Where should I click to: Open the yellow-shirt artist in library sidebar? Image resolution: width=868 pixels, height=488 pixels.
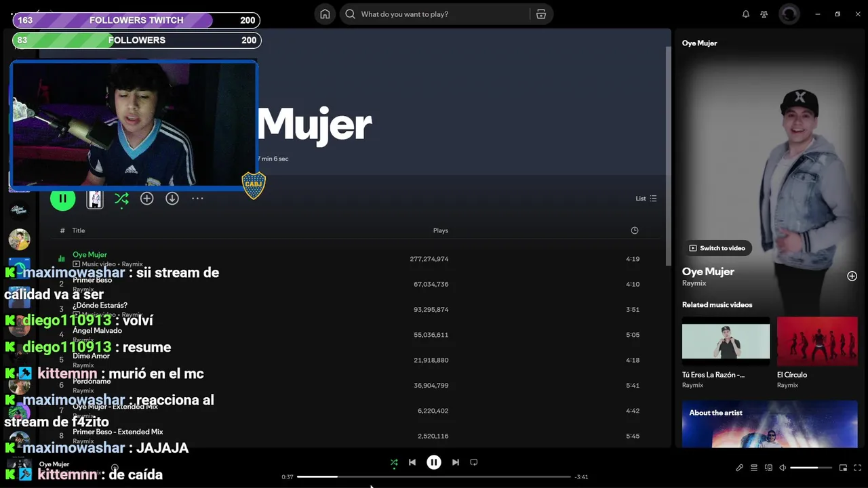pos(19,239)
